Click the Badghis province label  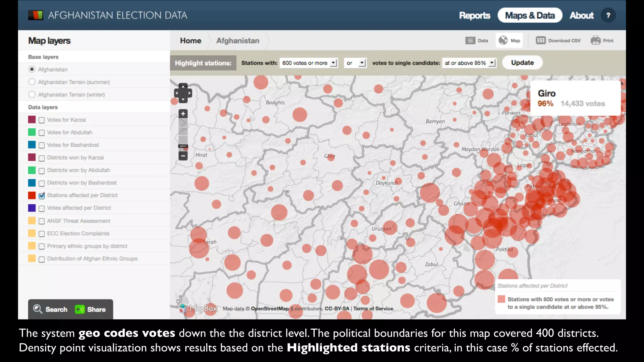point(275,102)
